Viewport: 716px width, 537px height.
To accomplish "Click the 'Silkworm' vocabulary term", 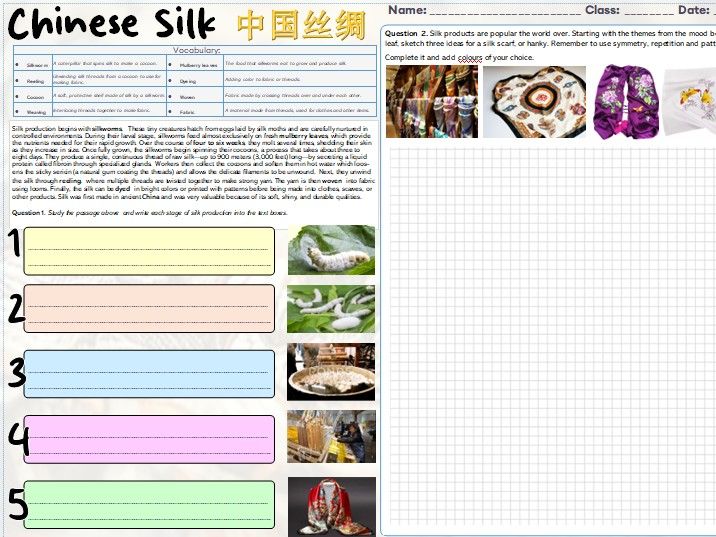I will click(37, 65).
